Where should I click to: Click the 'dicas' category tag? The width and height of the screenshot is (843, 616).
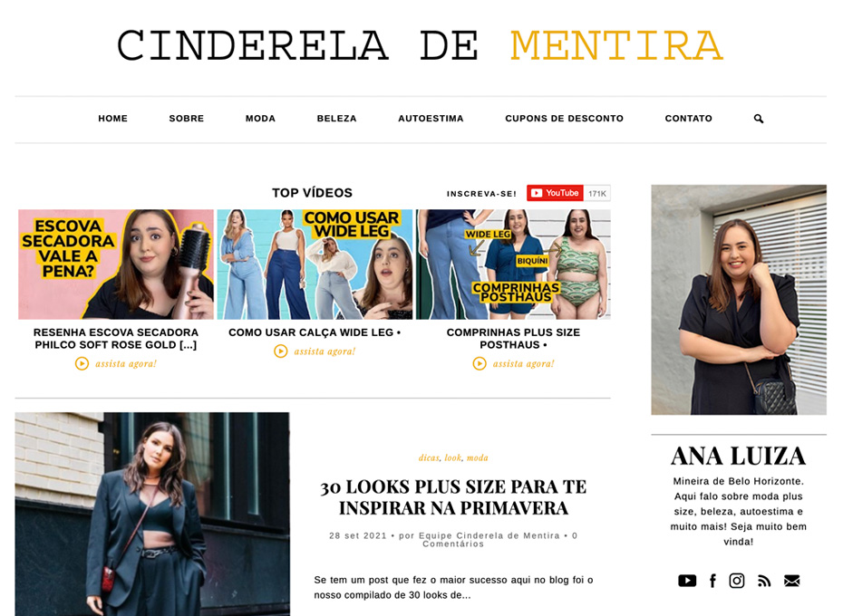tap(429, 458)
